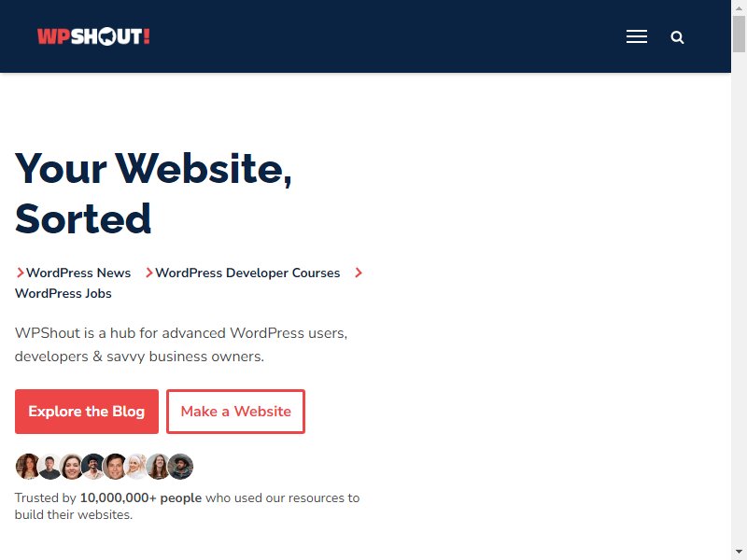The width and height of the screenshot is (747, 560).
Task: Click the "Your Website, Sorted" headline
Action: pos(153,193)
